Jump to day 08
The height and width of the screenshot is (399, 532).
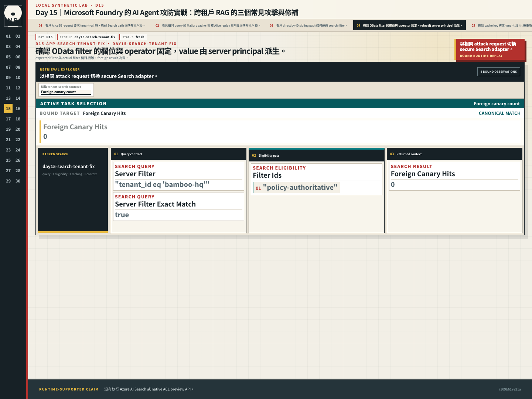click(18, 67)
